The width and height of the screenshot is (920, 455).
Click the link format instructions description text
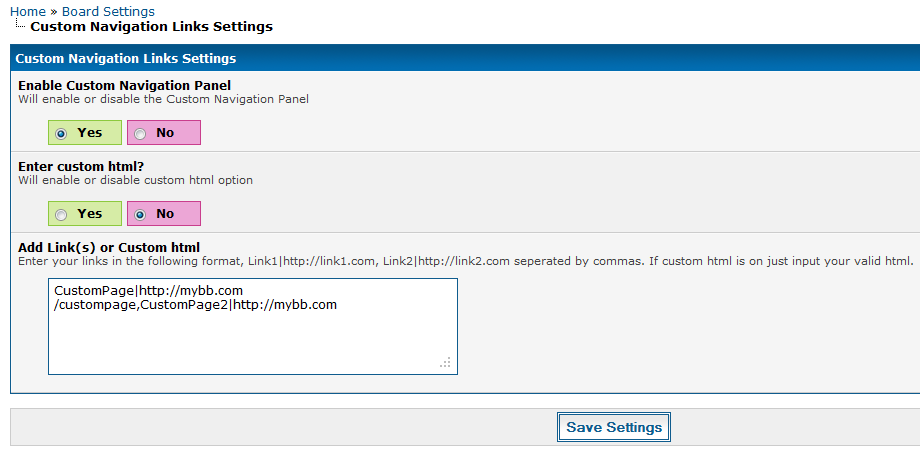465,261
